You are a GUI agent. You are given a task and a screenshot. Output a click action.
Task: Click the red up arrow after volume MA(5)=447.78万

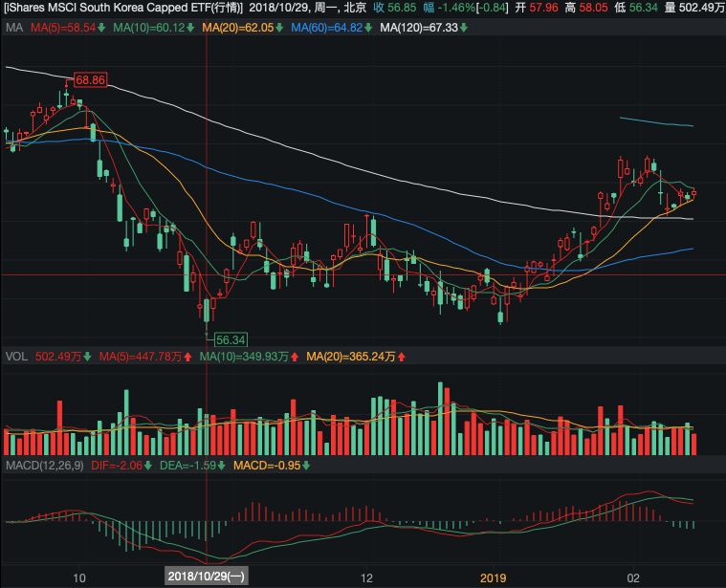tap(187, 357)
